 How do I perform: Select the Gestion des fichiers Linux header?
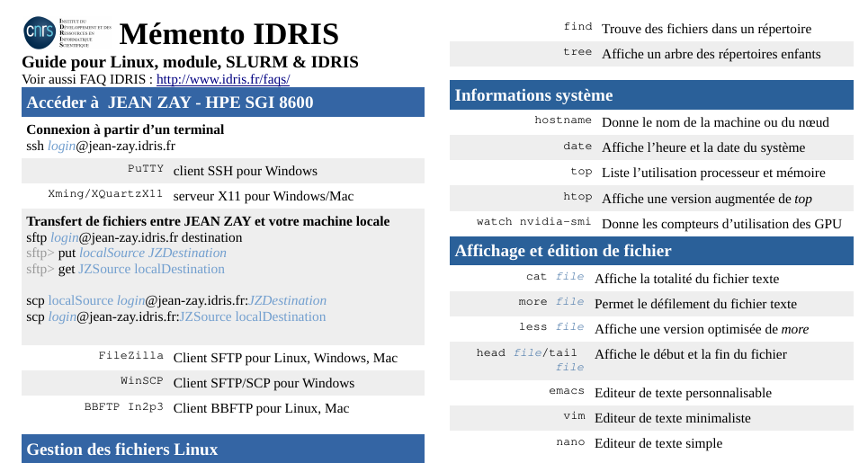[122, 449]
